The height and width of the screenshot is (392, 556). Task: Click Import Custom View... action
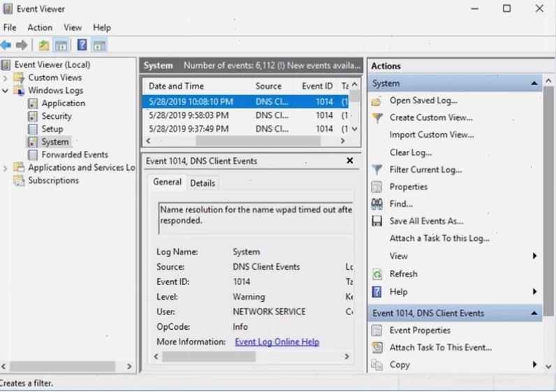[432, 135]
